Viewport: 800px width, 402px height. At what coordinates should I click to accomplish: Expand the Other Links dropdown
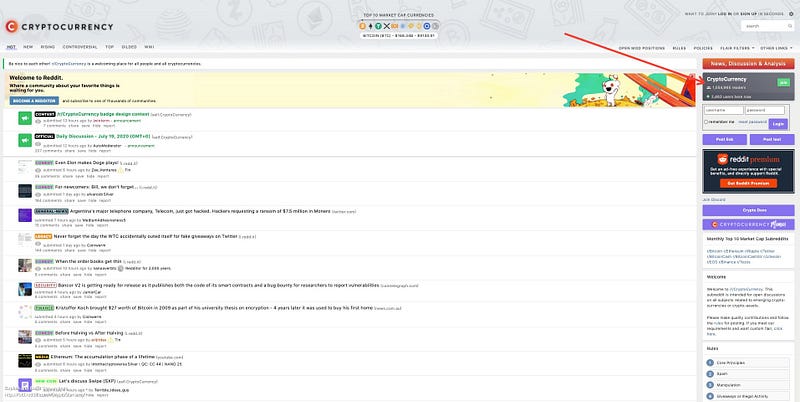[776, 48]
